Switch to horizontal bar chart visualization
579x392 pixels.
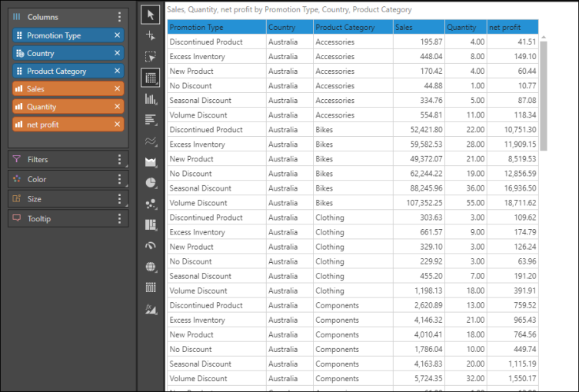tap(151, 120)
